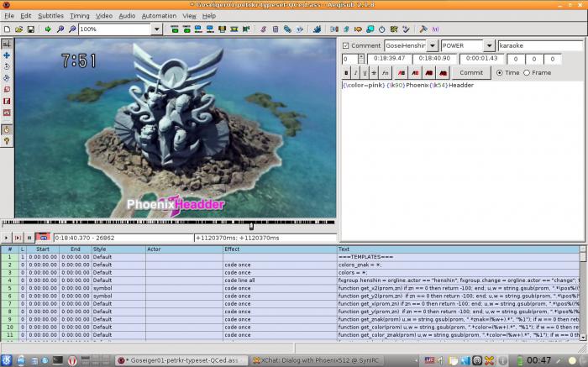
Task: Save subtitles with the floppy icon
Action: (31, 29)
